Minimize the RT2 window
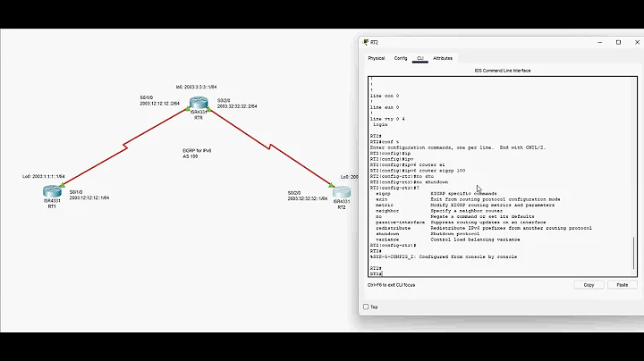The height and width of the screenshot is (361, 644). [599, 42]
